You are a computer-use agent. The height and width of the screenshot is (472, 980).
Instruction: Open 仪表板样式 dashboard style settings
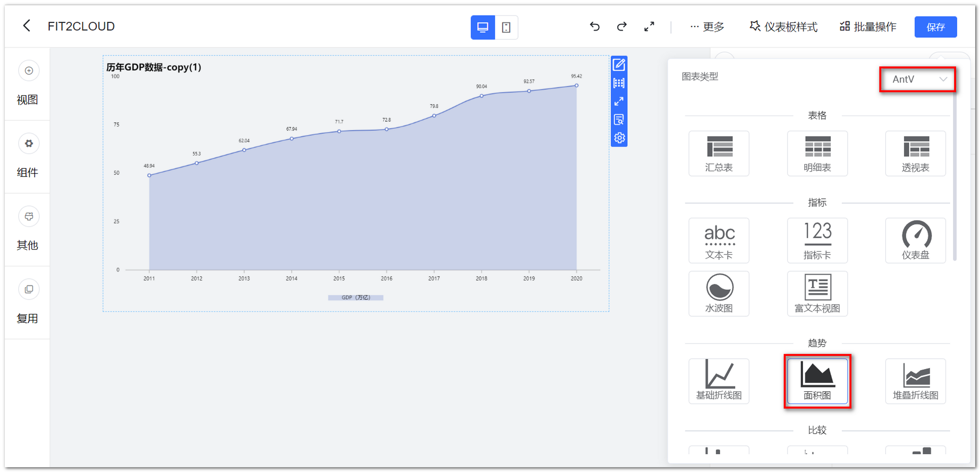tap(783, 27)
